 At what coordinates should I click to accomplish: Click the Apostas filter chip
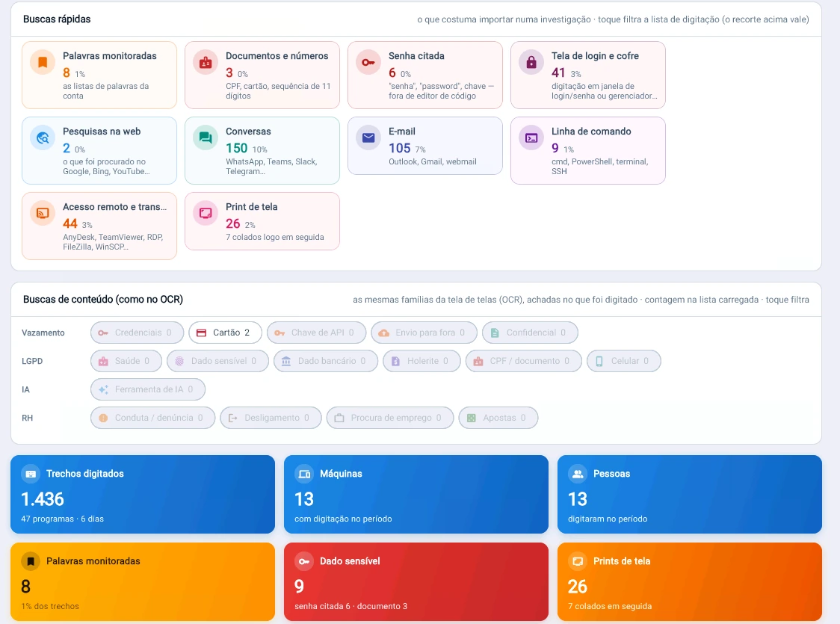(498, 418)
